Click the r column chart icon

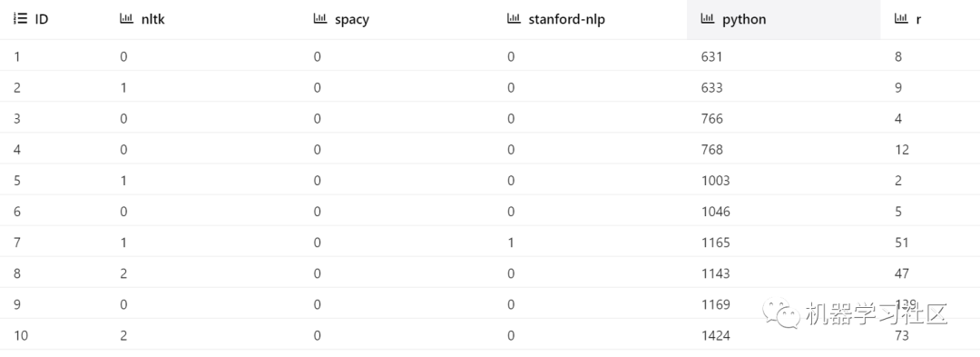tap(901, 19)
